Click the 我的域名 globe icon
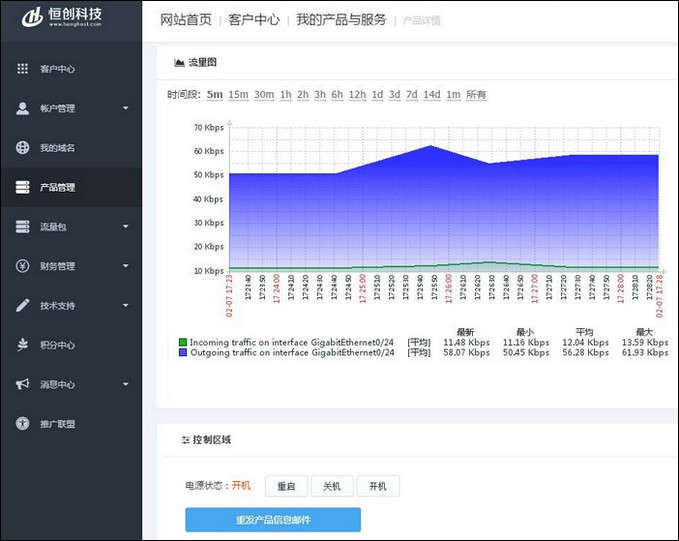The height and width of the screenshot is (541, 679). [22, 148]
